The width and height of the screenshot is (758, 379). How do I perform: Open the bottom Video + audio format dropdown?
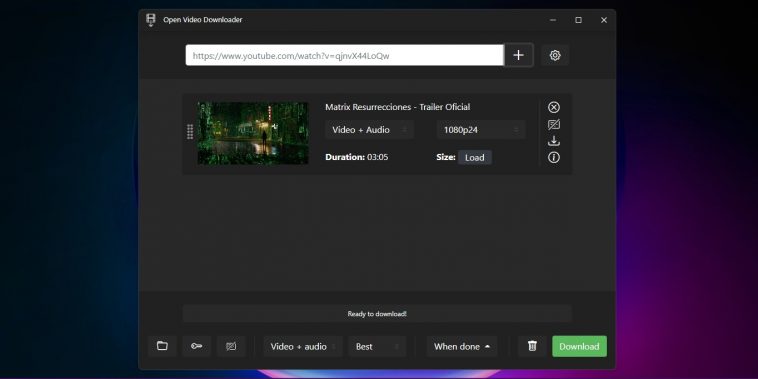303,346
